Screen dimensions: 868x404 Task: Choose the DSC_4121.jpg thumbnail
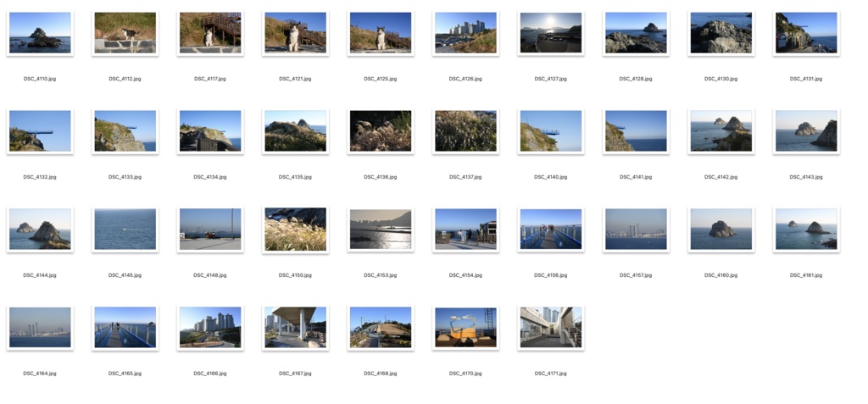(295, 33)
